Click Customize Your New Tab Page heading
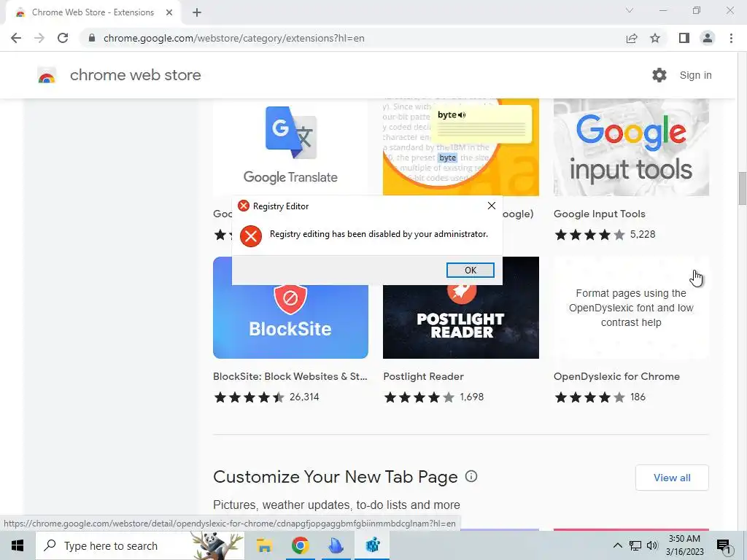This screenshot has width=747, height=560. click(335, 477)
